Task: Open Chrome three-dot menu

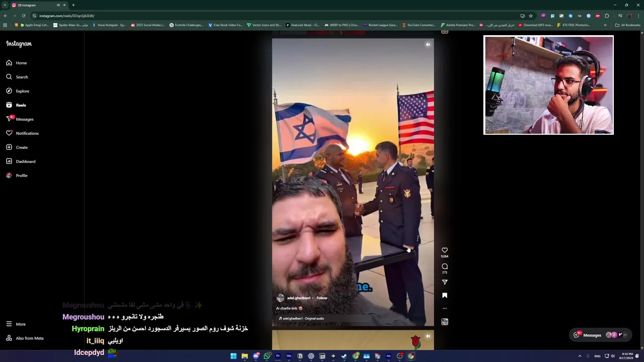Action: coord(638,16)
